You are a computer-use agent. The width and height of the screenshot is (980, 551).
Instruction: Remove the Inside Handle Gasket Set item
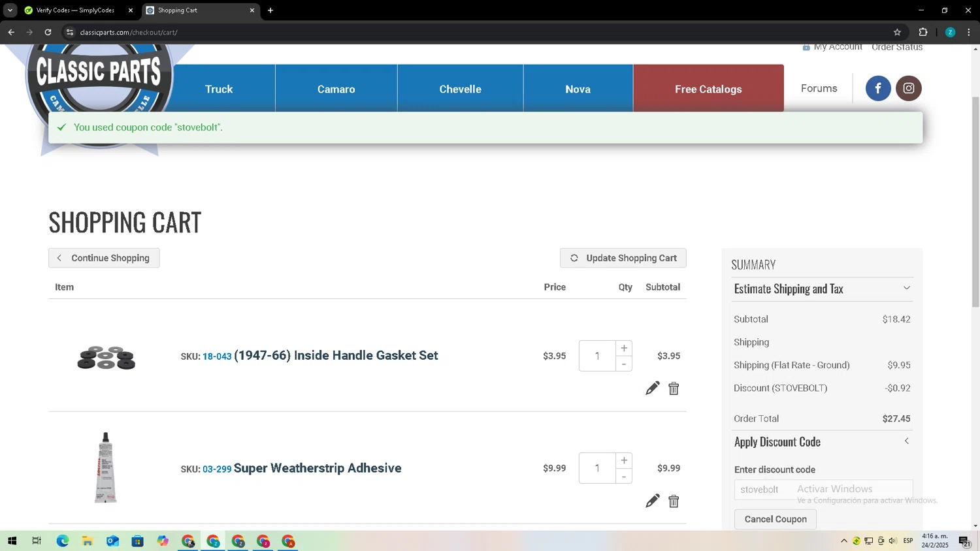(674, 388)
